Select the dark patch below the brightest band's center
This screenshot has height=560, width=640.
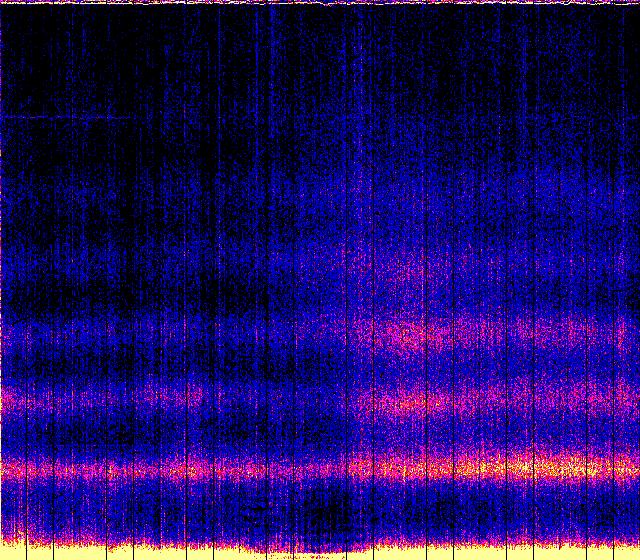[320, 510]
